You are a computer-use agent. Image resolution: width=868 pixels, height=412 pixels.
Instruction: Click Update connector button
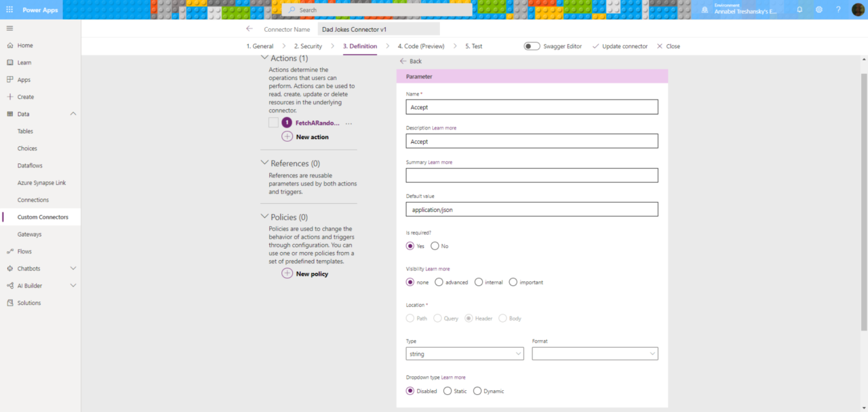tap(620, 46)
